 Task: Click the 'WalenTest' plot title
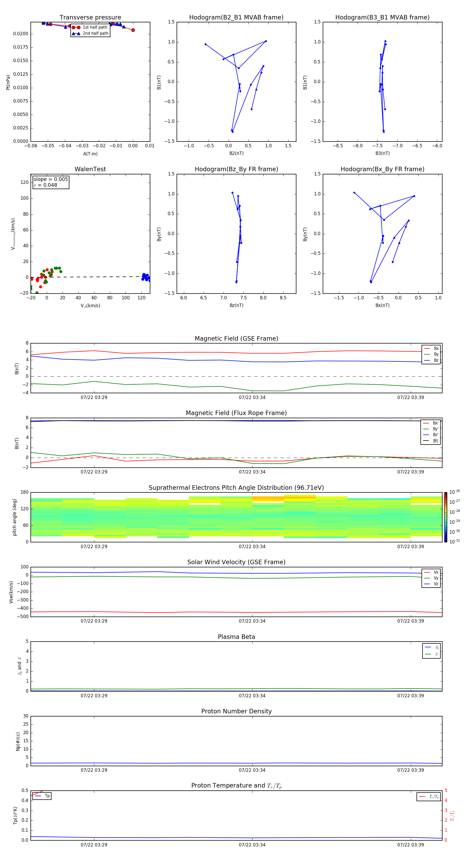point(90,169)
